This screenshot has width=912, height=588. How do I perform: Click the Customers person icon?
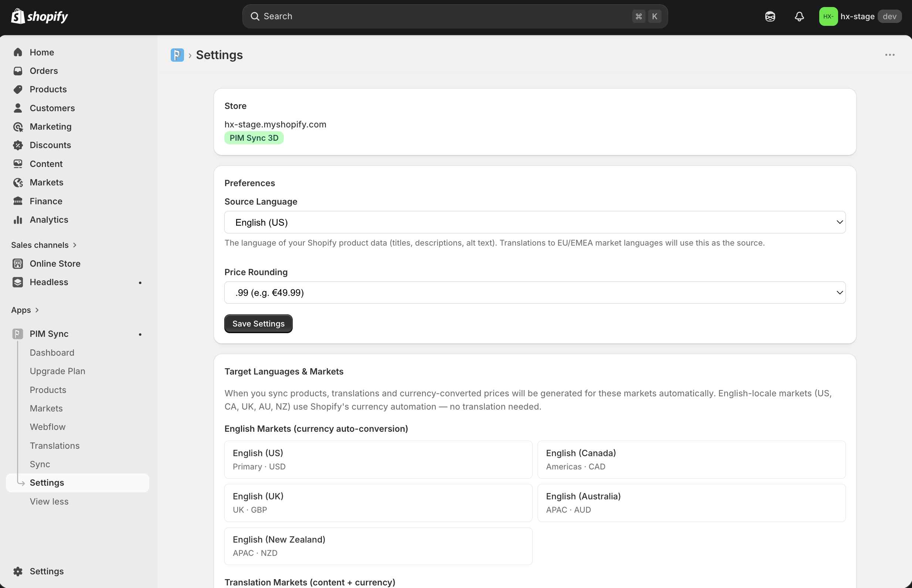18,108
